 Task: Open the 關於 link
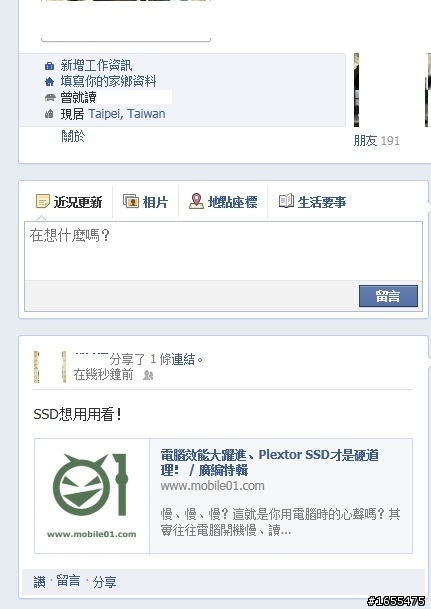73,136
